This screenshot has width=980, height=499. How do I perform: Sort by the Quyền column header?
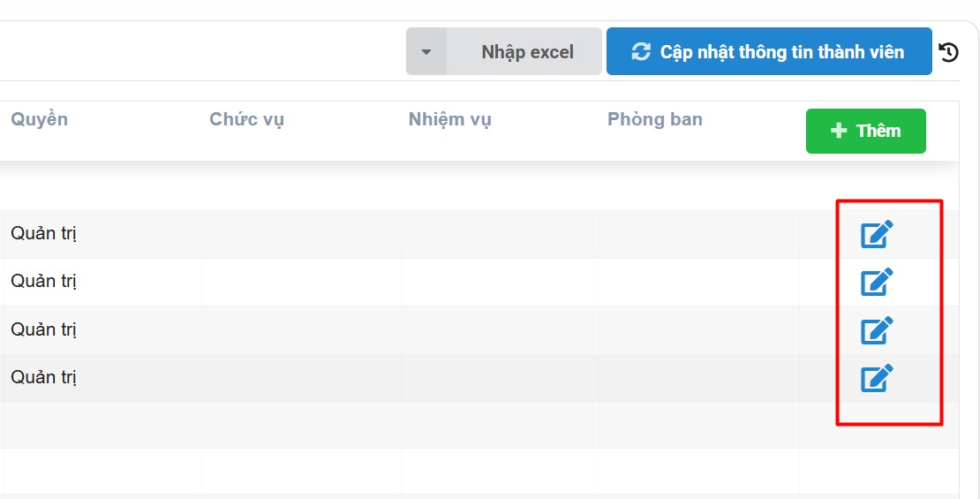(x=40, y=119)
